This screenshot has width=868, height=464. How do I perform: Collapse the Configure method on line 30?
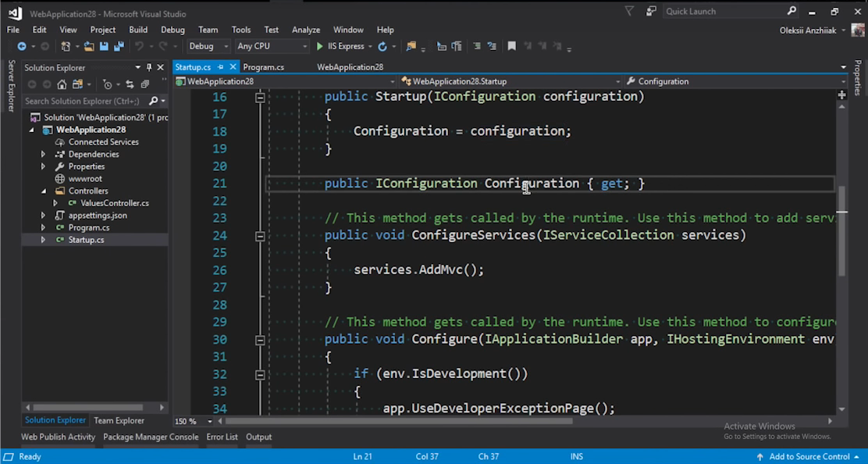(260, 340)
